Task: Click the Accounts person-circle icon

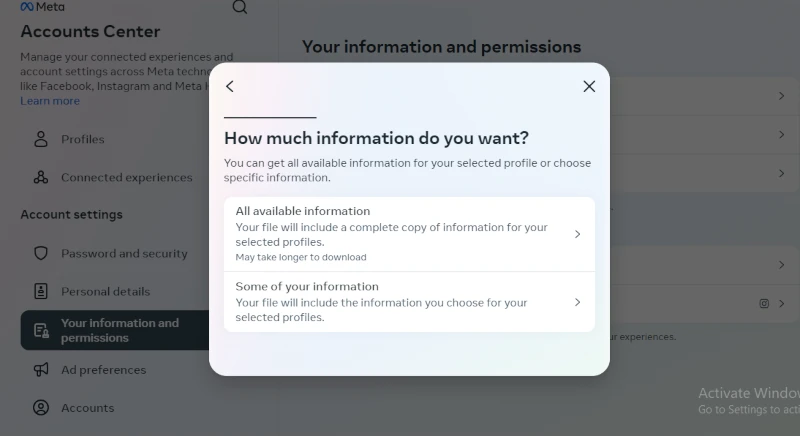Action: coord(41,408)
